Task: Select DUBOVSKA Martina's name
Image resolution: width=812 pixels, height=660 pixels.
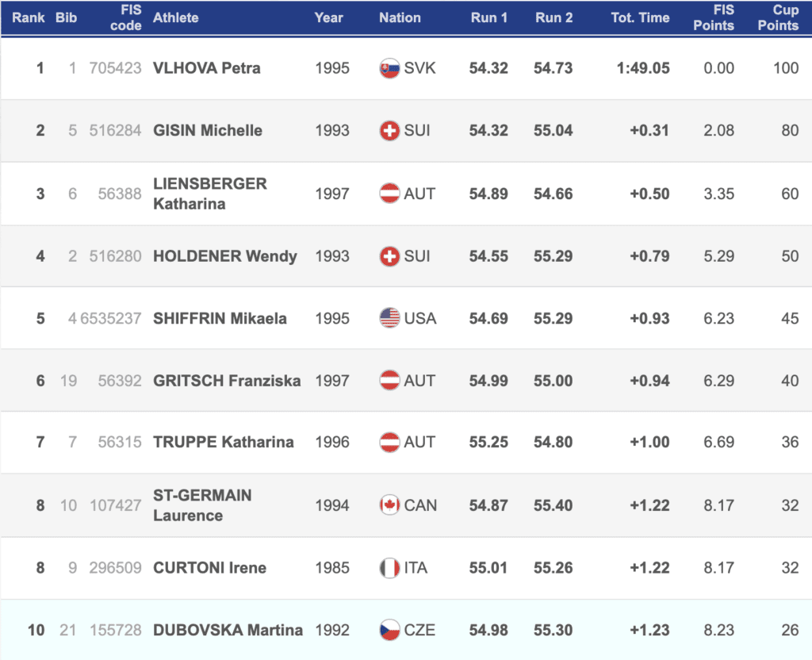Action: coord(228,631)
